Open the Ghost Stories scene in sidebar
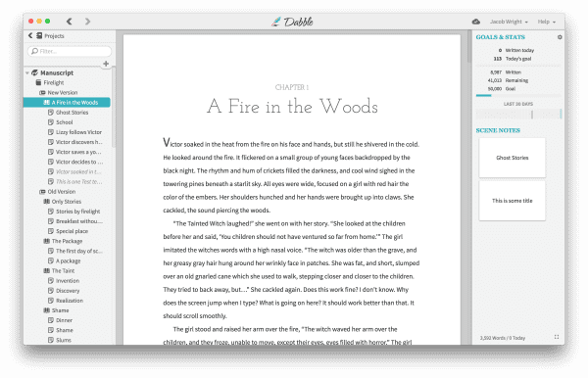Viewport: 588px width, 378px height. click(72, 113)
